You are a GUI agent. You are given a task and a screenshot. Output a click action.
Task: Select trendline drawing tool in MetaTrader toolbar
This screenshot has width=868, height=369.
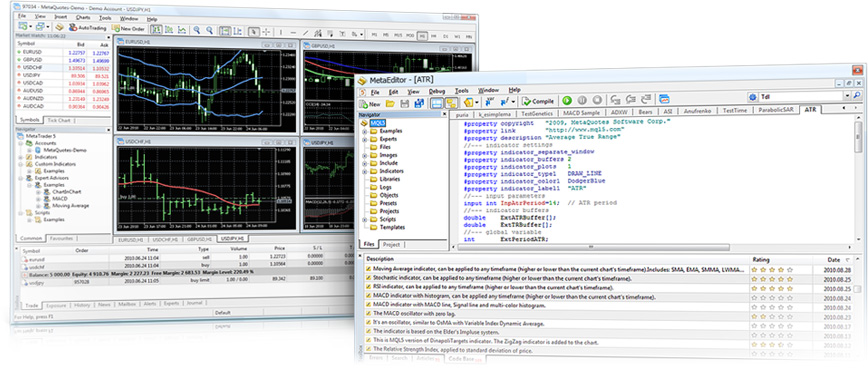[x=306, y=33]
